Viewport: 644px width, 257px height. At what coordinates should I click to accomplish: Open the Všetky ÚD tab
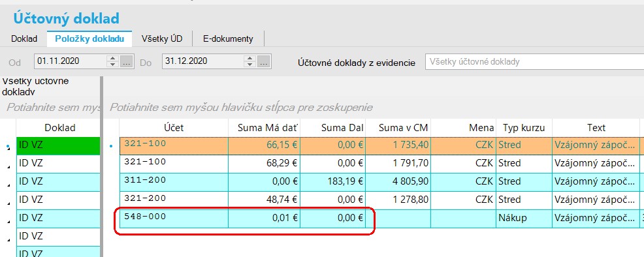point(162,39)
